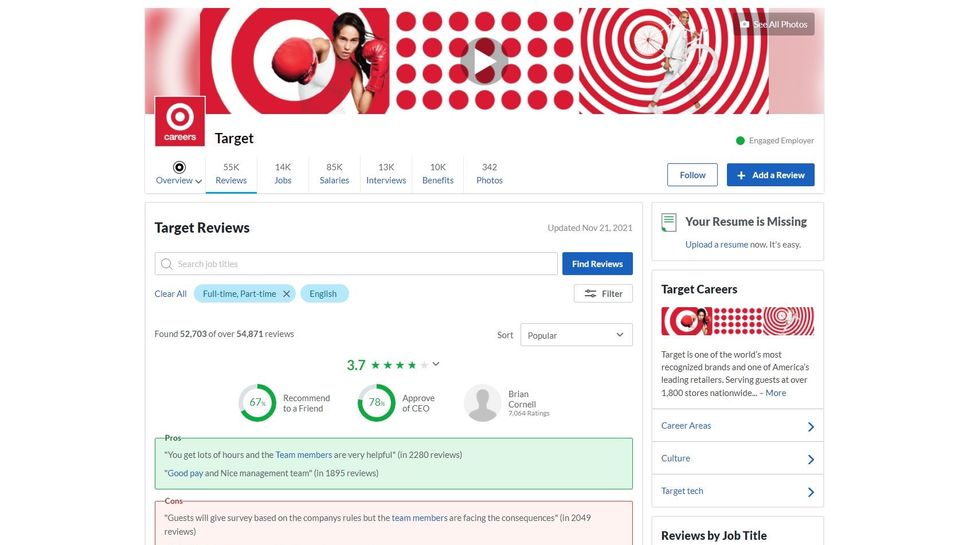Expand the 3.7 rating breakdown chevron
This screenshot has height=545, width=970.
[x=436, y=364]
